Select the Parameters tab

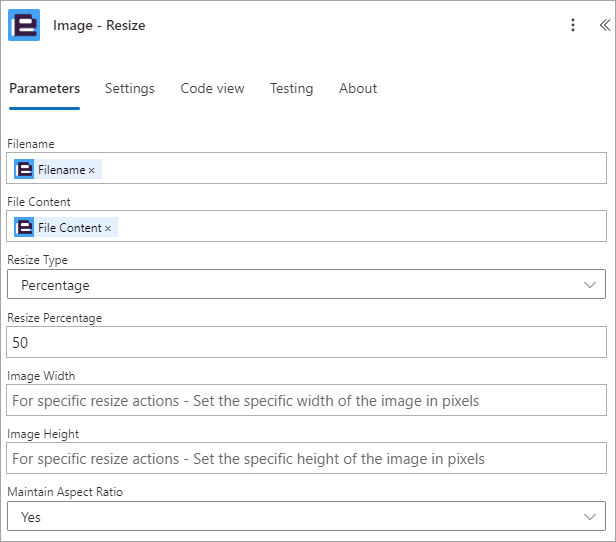click(x=44, y=88)
